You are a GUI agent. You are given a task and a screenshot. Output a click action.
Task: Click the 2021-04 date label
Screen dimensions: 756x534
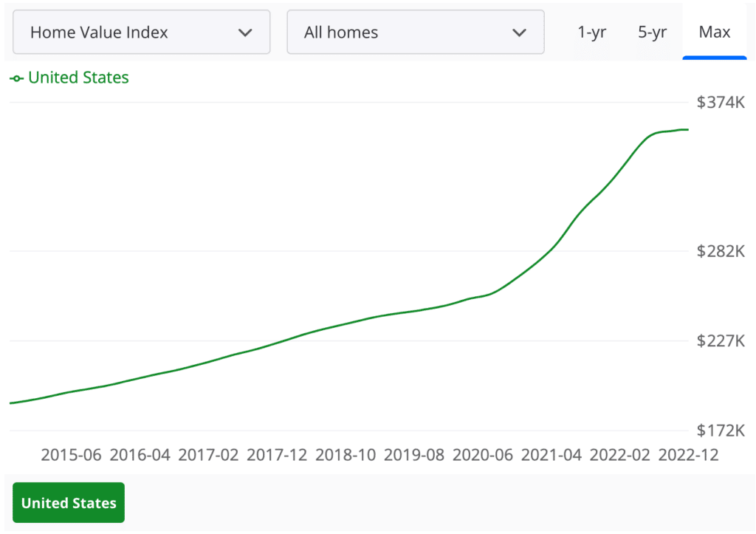click(x=551, y=455)
